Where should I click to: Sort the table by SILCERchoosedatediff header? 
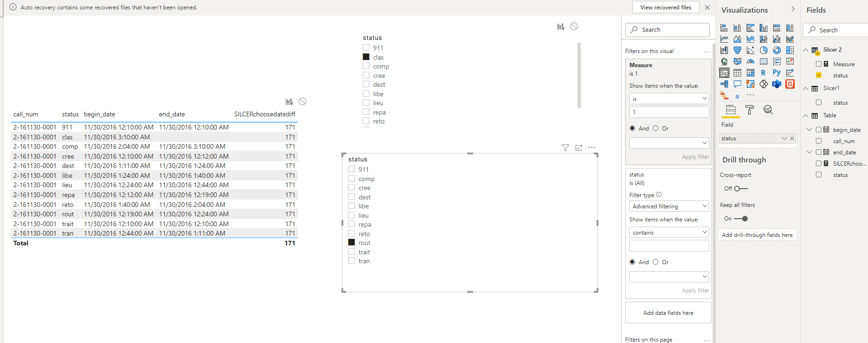264,114
